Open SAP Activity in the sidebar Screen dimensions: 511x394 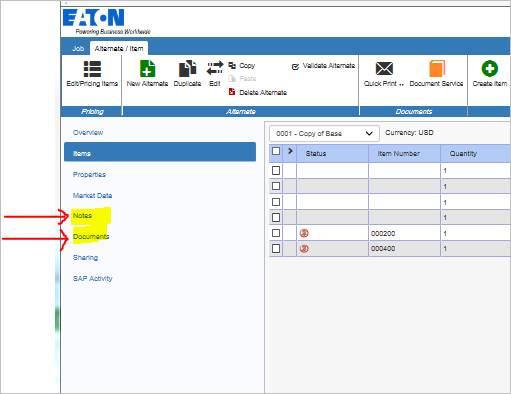(x=93, y=279)
